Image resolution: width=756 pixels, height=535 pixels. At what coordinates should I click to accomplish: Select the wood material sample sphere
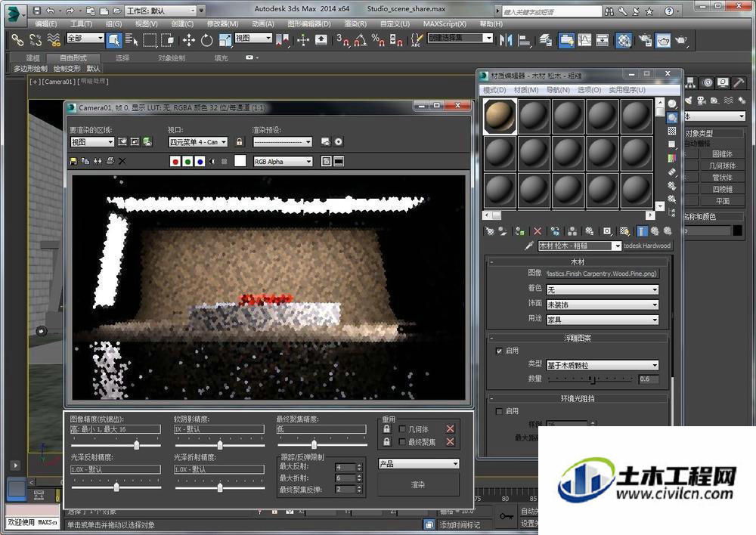pos(500,116)
